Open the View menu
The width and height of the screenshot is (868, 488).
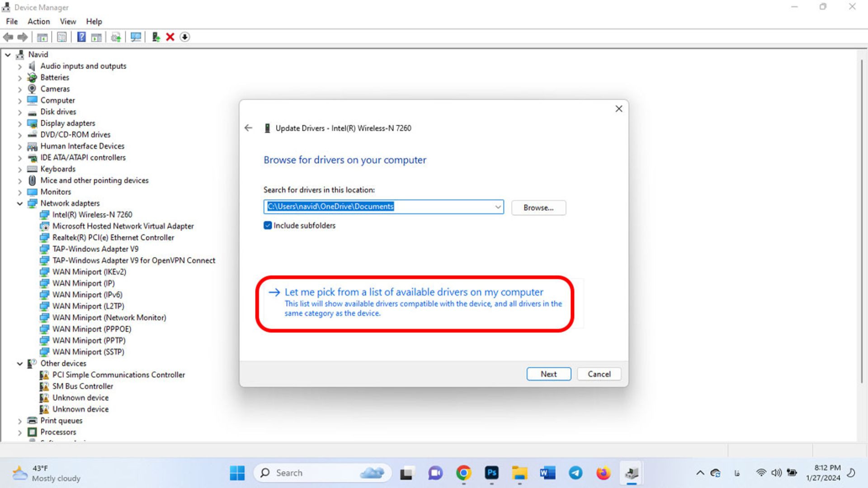pyautogui.click(x=68, y=21)
